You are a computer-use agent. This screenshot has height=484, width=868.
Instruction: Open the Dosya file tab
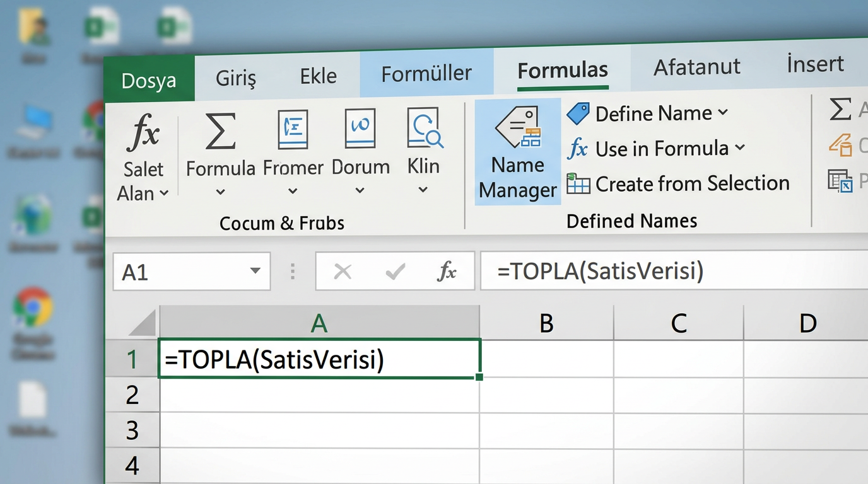click(149, 81)
